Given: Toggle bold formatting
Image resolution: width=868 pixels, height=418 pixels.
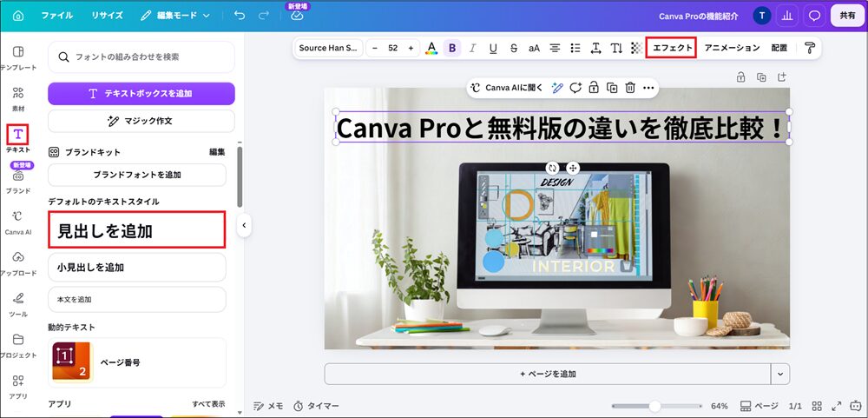Looking at the screenshot, I should pos(452,49).
